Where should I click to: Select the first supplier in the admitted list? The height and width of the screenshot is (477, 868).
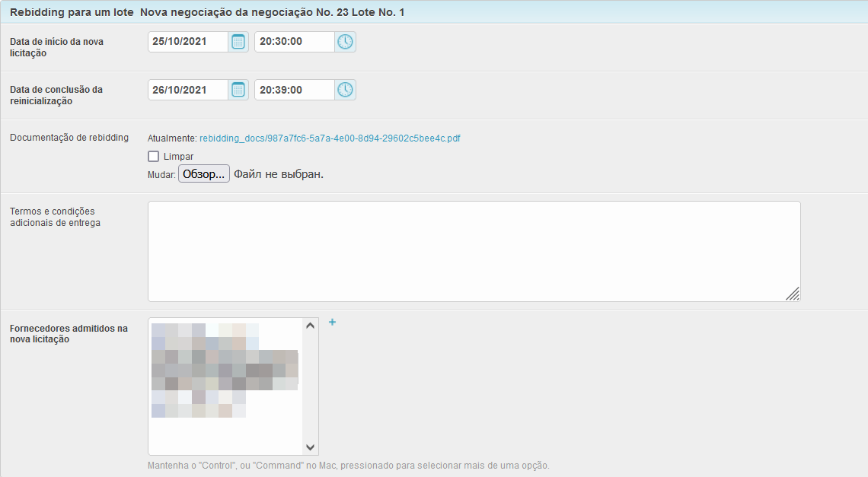pyautogui.click(x=206, y=330)
